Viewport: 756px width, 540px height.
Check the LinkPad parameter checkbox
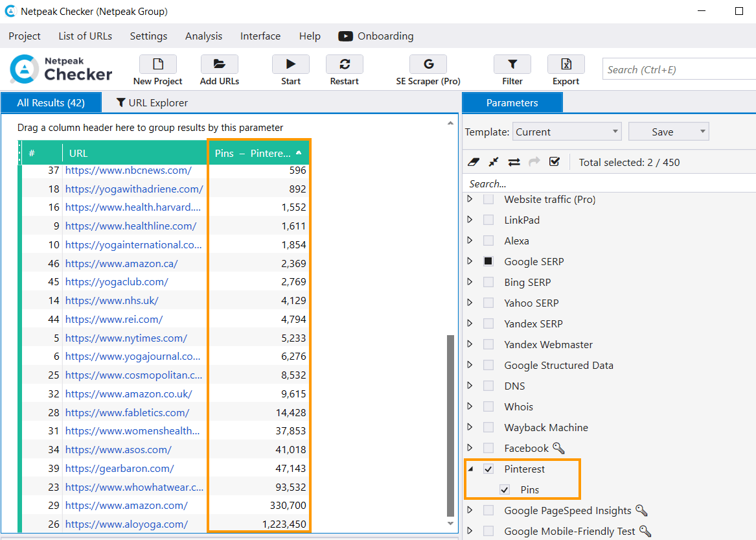(488, 220)
